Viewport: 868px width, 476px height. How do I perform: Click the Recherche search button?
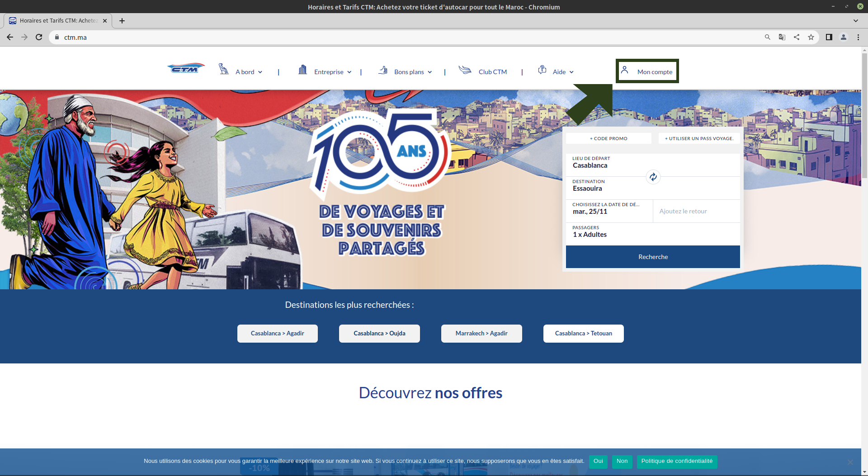[x=652, y=257]
